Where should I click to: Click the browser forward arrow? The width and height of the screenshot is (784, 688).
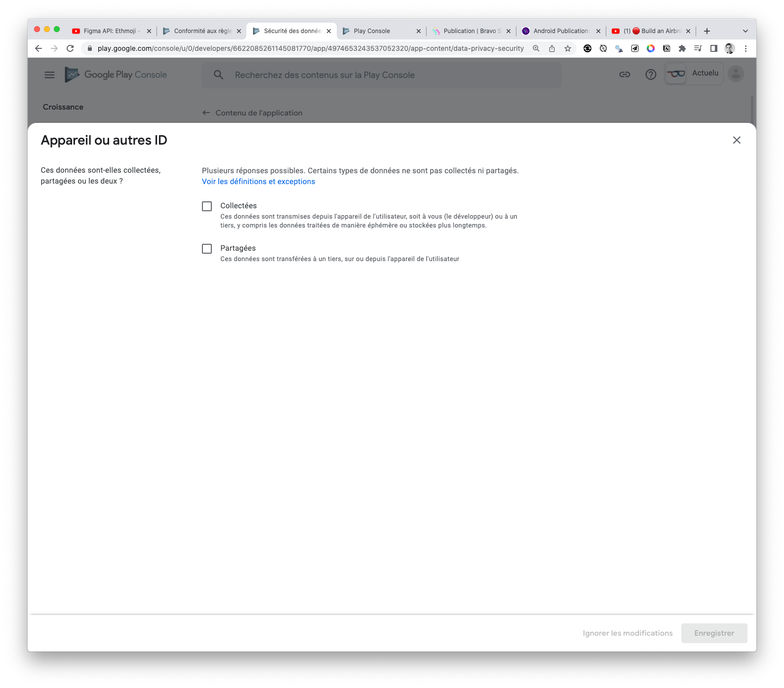[x=54, y=48]
